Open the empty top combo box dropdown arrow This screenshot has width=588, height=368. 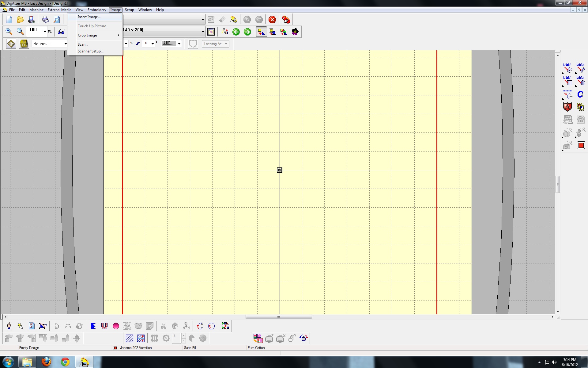203,20
